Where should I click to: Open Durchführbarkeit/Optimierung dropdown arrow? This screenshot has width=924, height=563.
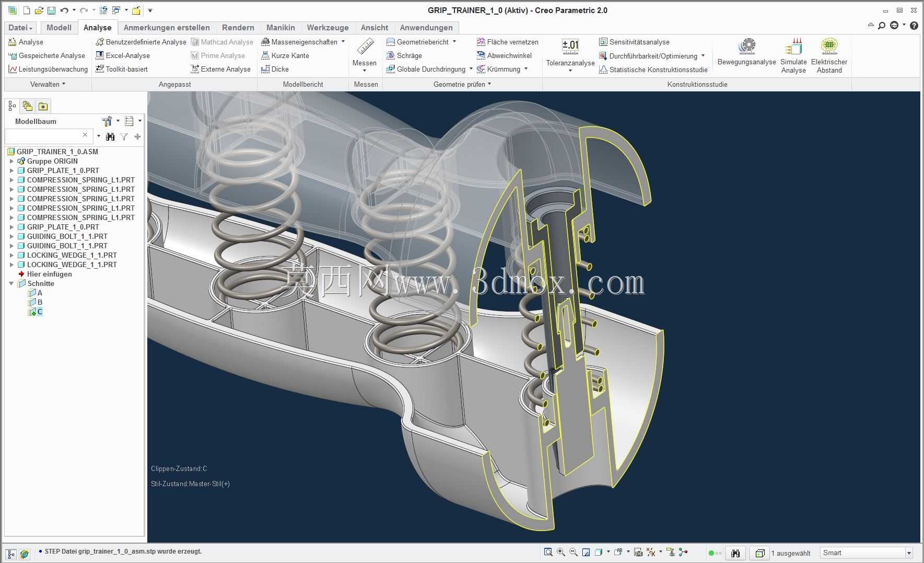coord(703,55)
